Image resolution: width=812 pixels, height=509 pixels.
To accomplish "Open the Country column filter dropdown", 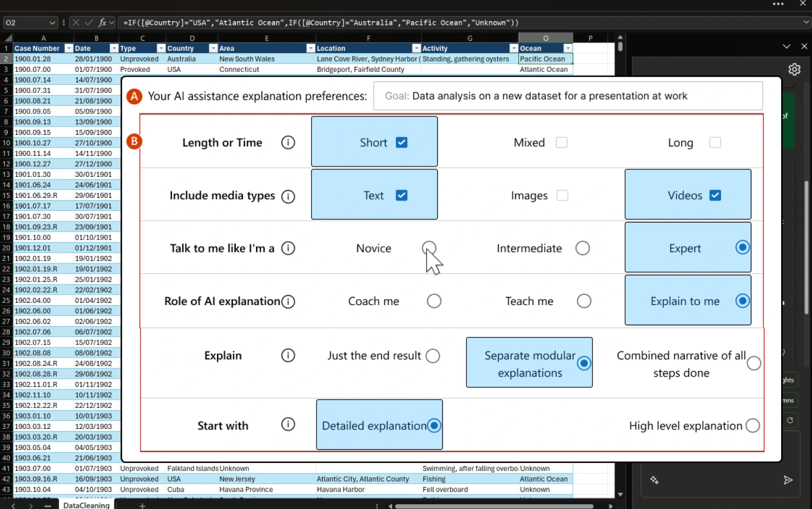I will coord(213,48).
